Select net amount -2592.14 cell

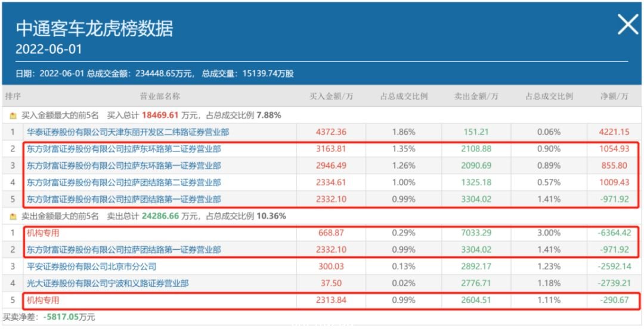tap(614, 266)
